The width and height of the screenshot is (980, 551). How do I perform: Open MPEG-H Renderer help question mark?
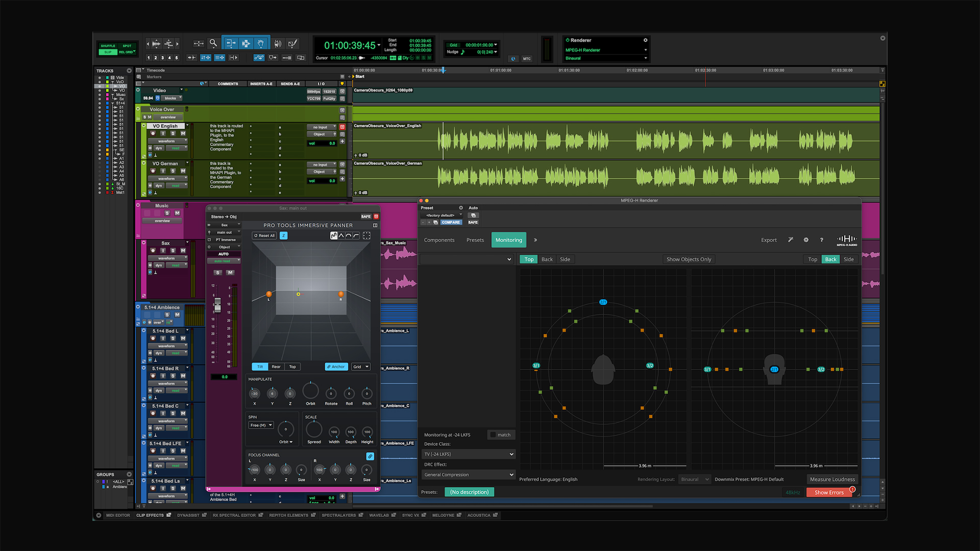821,240
